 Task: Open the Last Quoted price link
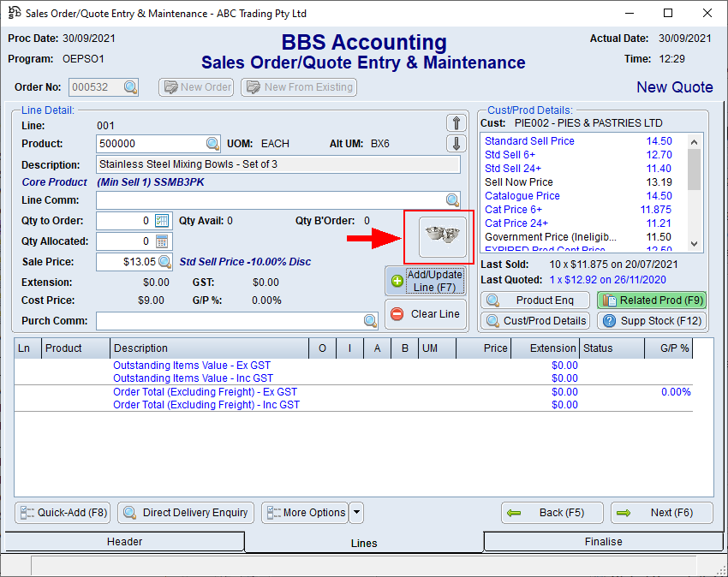tap(608, 280)
